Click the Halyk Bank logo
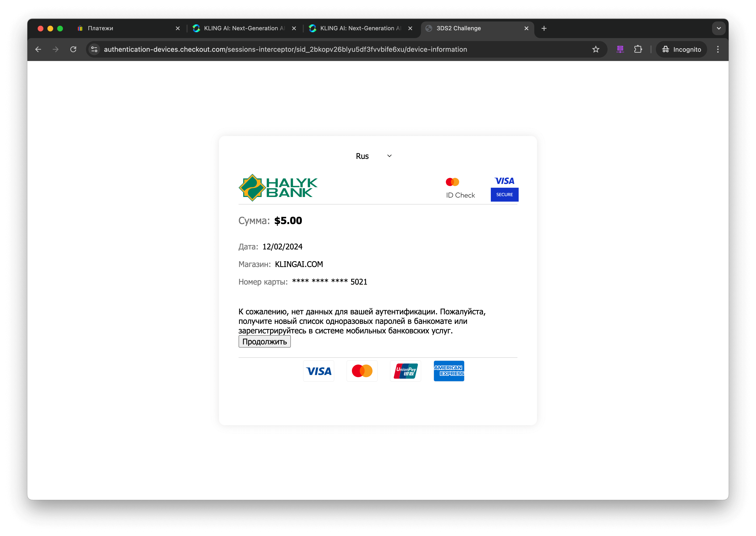Image resolution: width=756 pixels, height=536 pixels. pyautogui.click(x=278, y=187)
